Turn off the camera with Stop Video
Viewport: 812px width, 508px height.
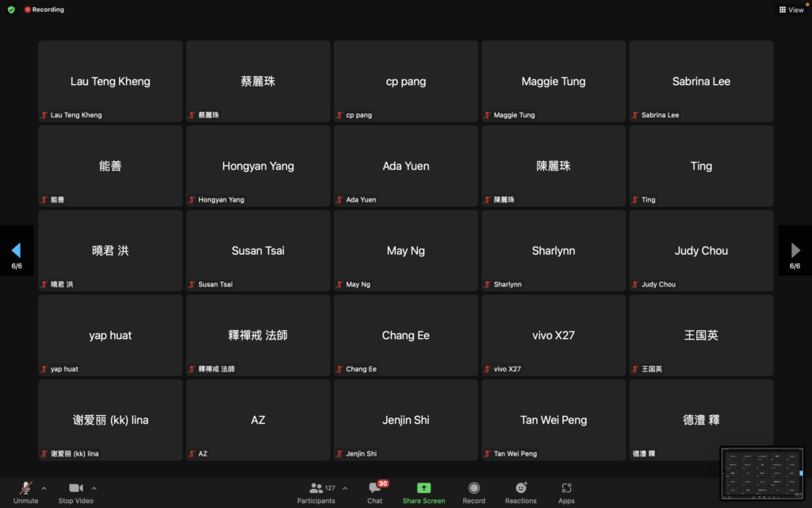click(x=76, y=488)
